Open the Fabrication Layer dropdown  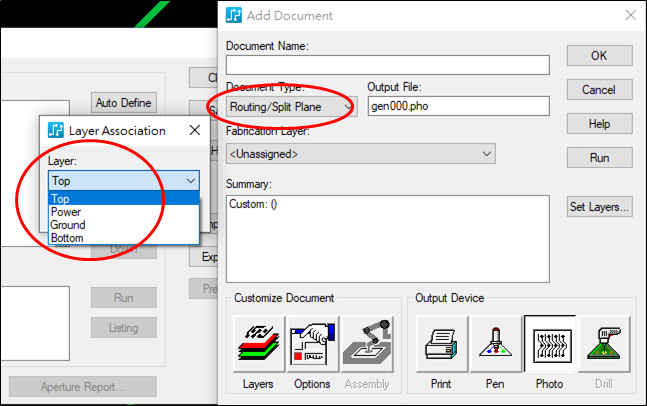pos(486,154)
